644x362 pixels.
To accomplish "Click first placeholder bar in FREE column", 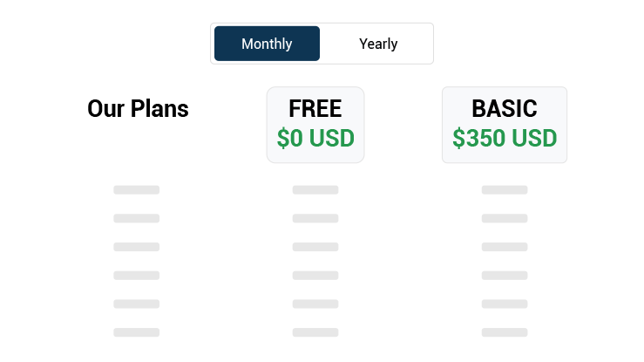I will [315, 190].
